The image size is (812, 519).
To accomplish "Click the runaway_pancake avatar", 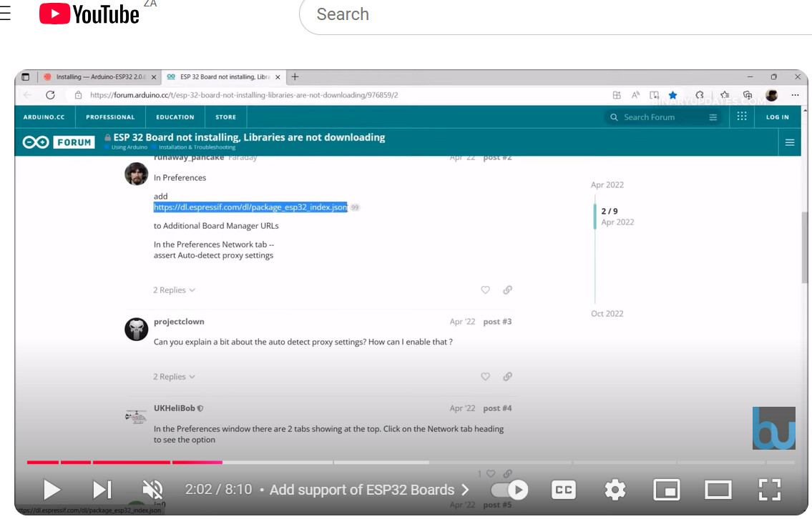I will tap(136, 174).
